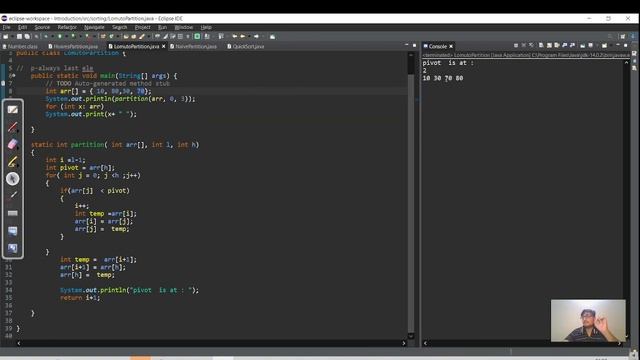
Task: Select the red pen annotation tool
Action: click(x=13, y=127)
